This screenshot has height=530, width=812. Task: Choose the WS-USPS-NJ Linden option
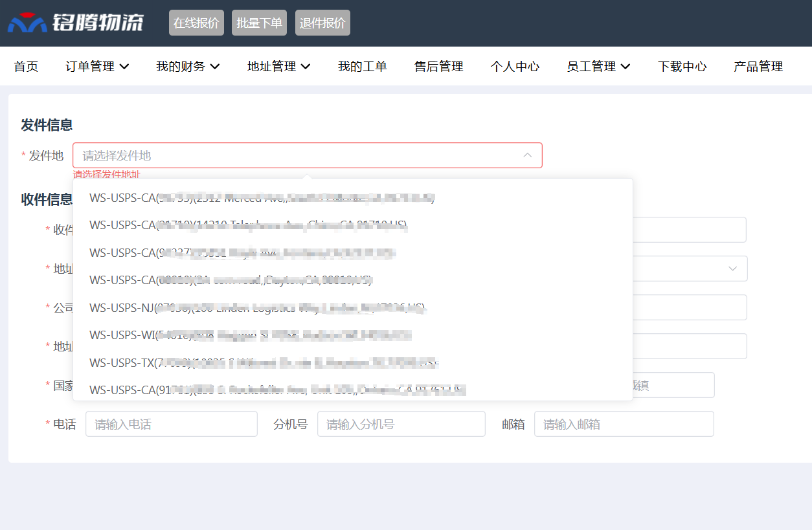pos(353,307)
